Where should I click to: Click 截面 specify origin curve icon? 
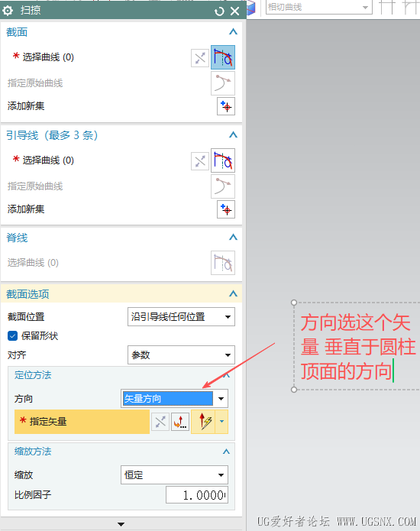pos(223,83)
